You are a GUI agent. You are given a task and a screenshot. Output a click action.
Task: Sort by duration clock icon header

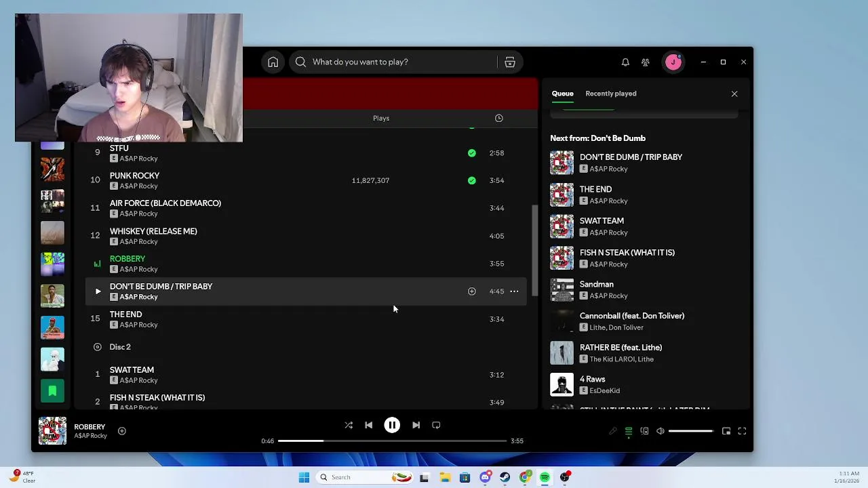tap(499, 119)
